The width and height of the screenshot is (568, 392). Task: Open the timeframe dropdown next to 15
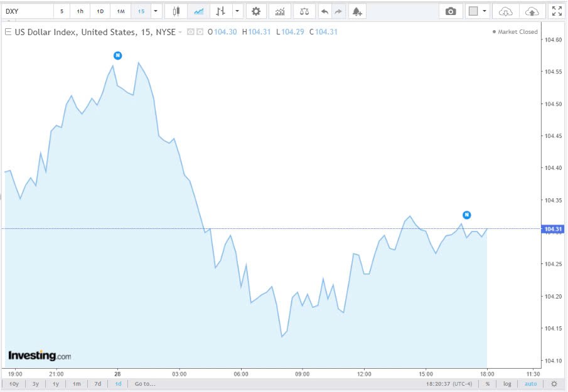coord(155,11)
